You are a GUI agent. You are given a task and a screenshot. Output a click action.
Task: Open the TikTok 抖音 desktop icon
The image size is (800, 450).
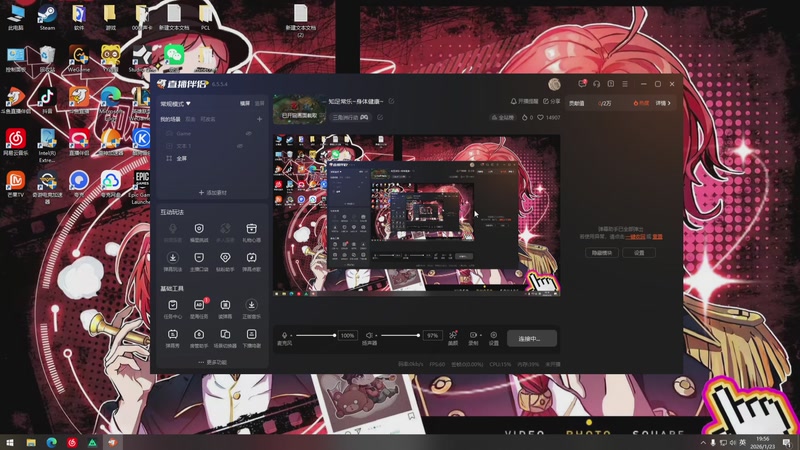pyautogui.click(x=47, y=99)
